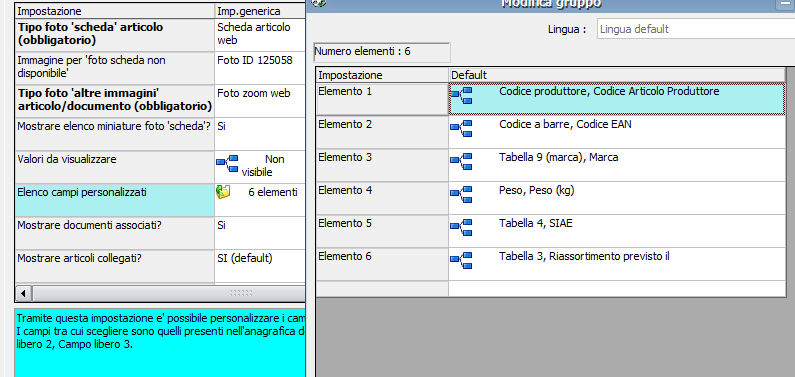Select 'Elenco campi personalizzati' setting

115,200
